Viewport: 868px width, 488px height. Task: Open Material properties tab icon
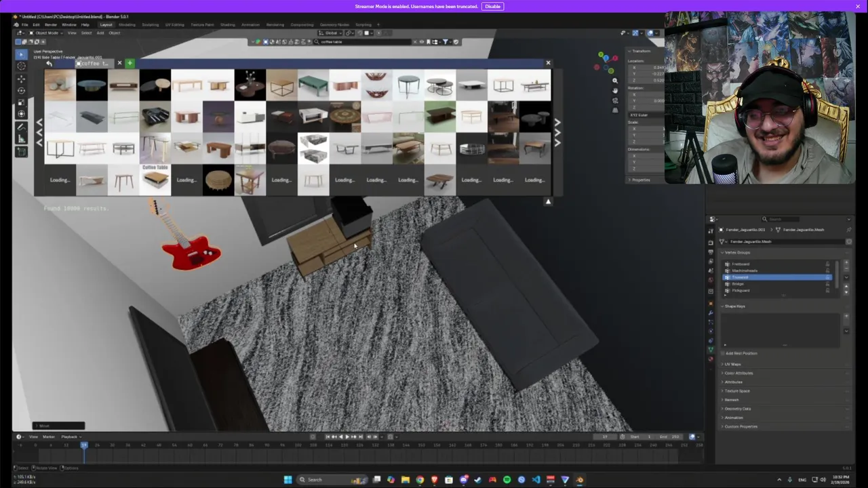click(x=711, y=358)
